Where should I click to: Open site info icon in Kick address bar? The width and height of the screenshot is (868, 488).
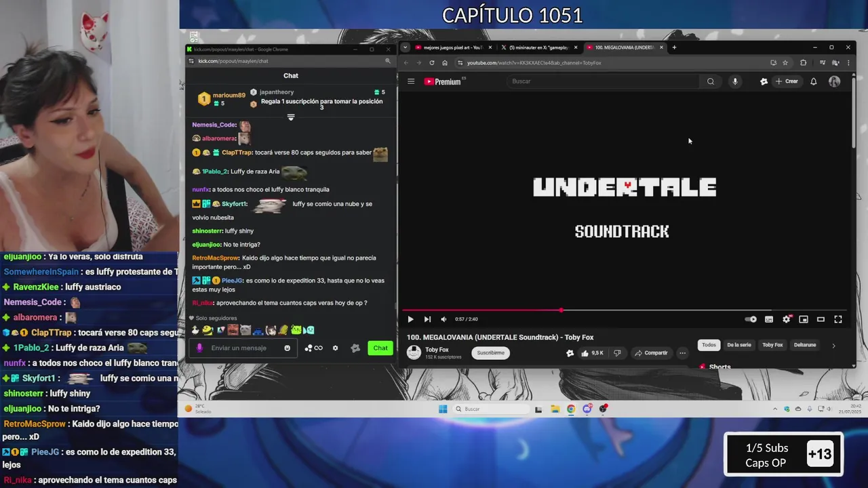(x=192, y=61)
